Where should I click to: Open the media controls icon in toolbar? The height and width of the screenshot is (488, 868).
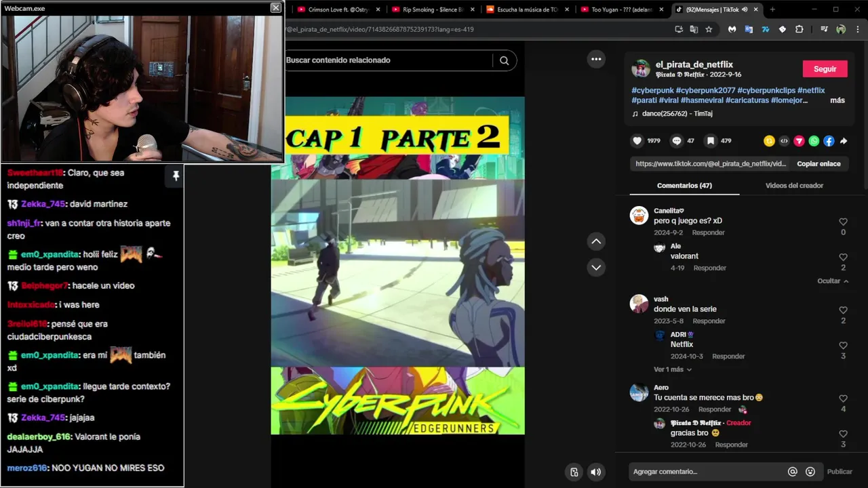click(824, 29)
